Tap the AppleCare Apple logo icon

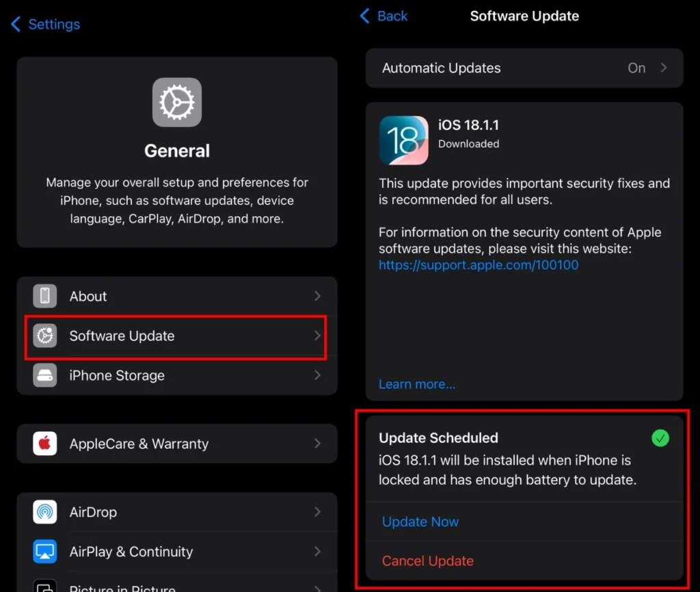[x=45, y=444]
